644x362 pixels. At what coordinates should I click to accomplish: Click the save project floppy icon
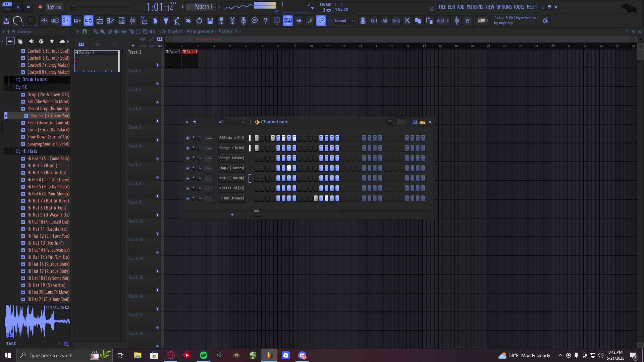click(210, 21)
